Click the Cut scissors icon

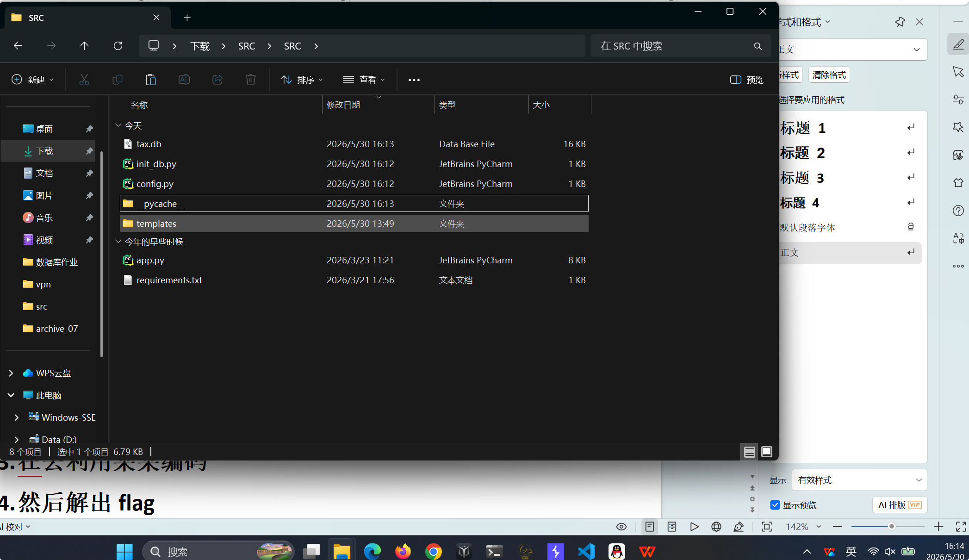point(84,80)
